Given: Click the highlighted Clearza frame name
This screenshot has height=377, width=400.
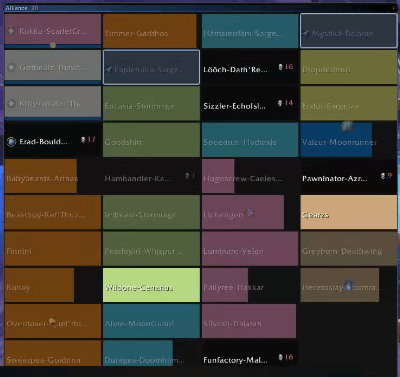Looking at the screenshot, I should point(315,215).
